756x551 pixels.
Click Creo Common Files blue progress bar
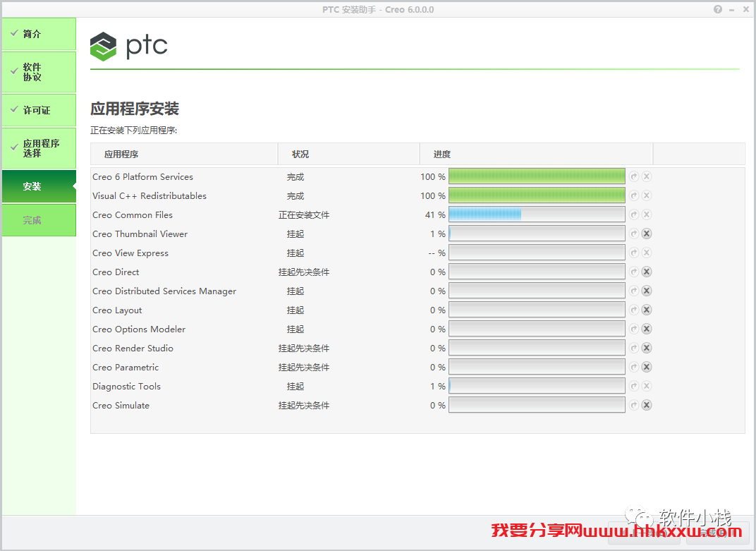(x=537, y=214)
